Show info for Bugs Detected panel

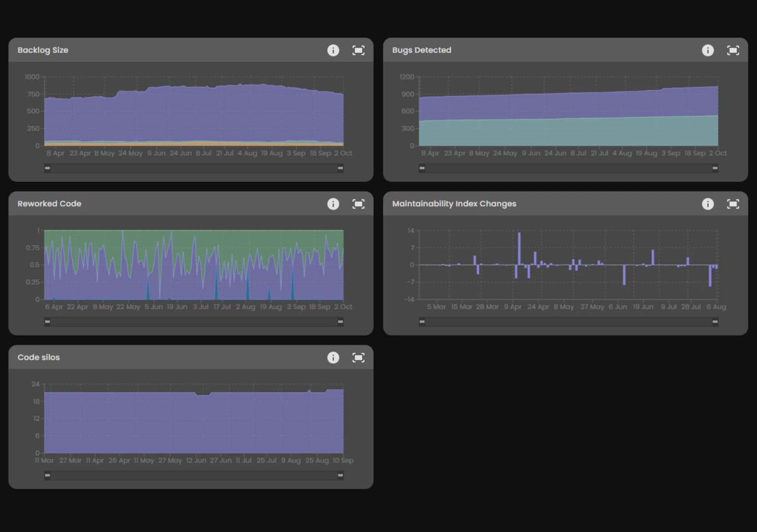tap(708, 50)
